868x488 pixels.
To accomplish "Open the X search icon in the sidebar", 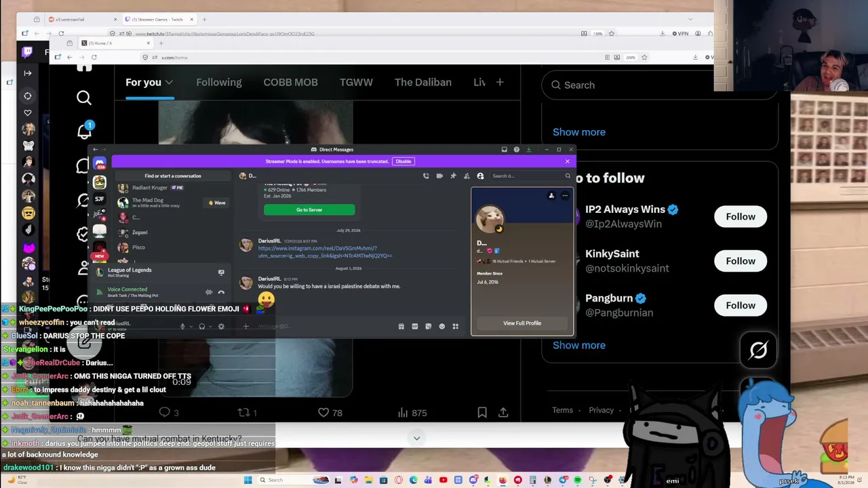I will pos(84,98).
